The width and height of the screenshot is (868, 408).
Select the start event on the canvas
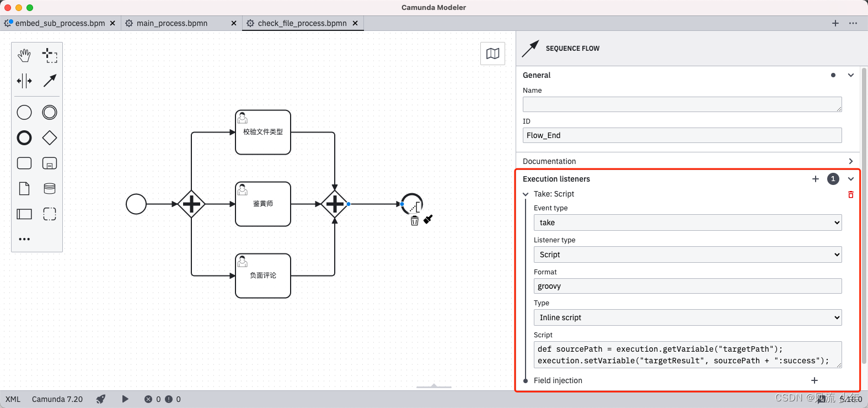pyautogui.click(x=136, y=204)
